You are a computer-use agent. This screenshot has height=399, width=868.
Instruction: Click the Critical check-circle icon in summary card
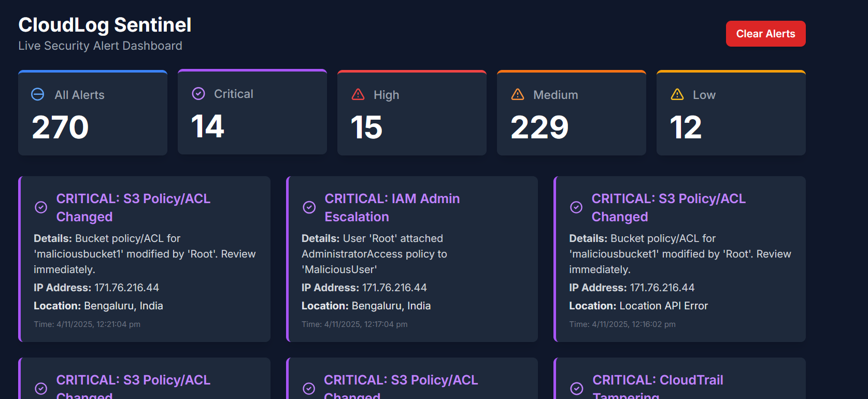[198, 93]
